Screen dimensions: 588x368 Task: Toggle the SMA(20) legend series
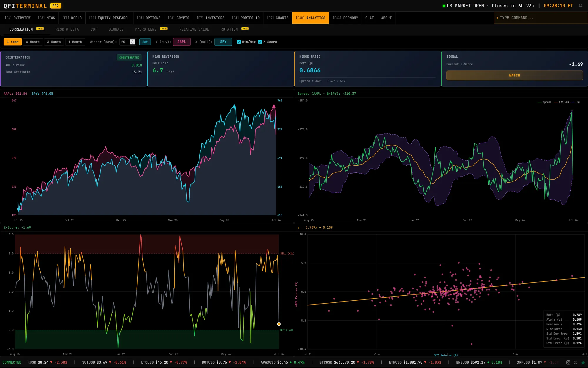coord(561,102)
